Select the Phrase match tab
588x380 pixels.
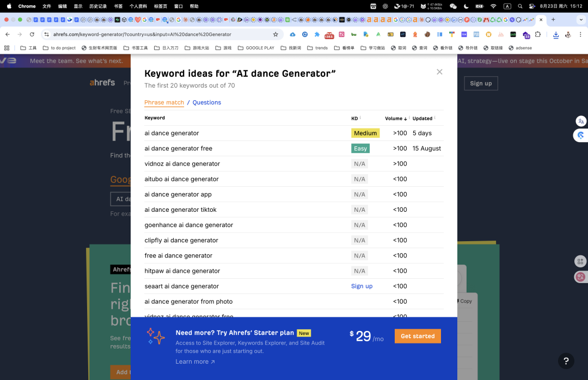(164, 102)
